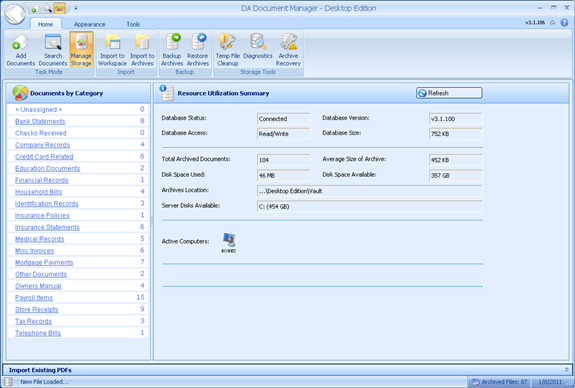Screen dimensions: 575x388
Task: Select the Manage Storage ribbon button
Action: [x=81, y=50]
